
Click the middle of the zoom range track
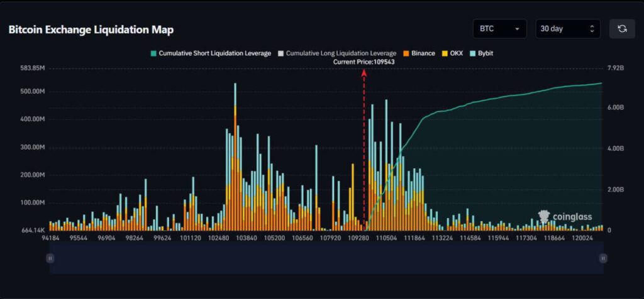327,258
